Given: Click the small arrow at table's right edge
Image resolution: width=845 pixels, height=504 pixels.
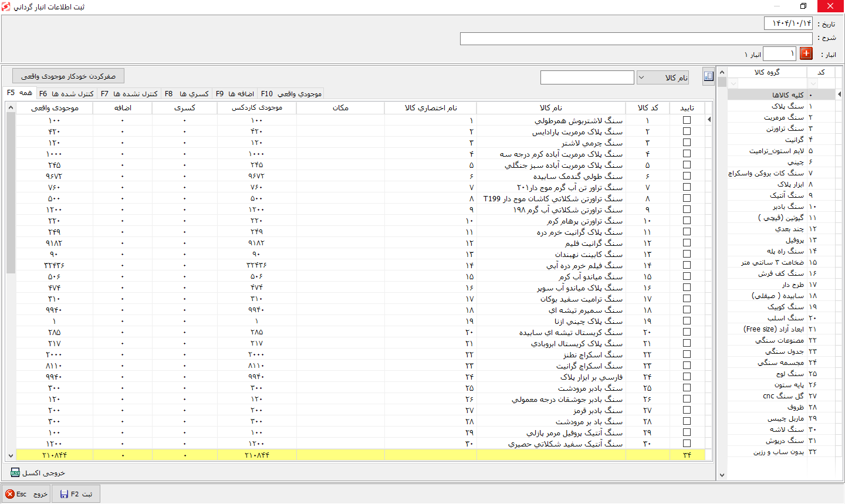Looking at the screenshot, I should coord(709,120).
